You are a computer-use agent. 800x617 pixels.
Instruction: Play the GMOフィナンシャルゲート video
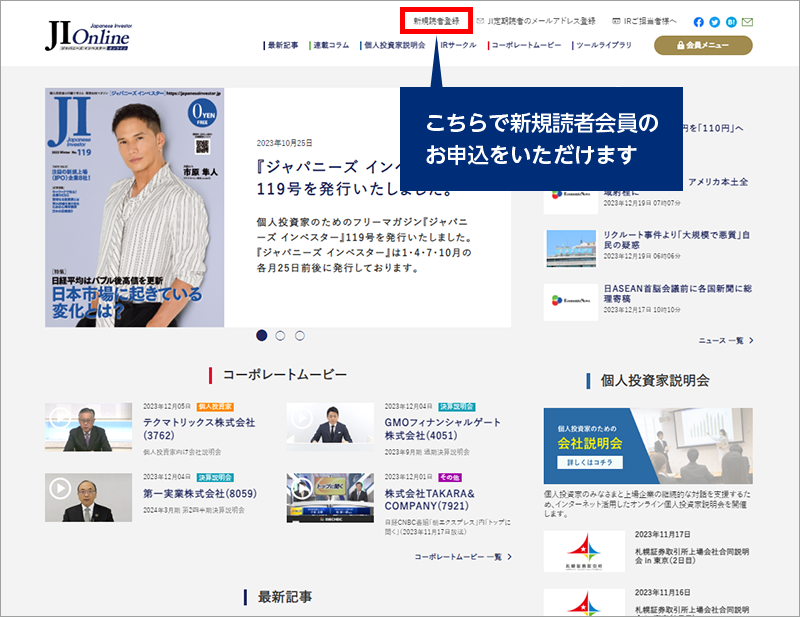(330, 427)
